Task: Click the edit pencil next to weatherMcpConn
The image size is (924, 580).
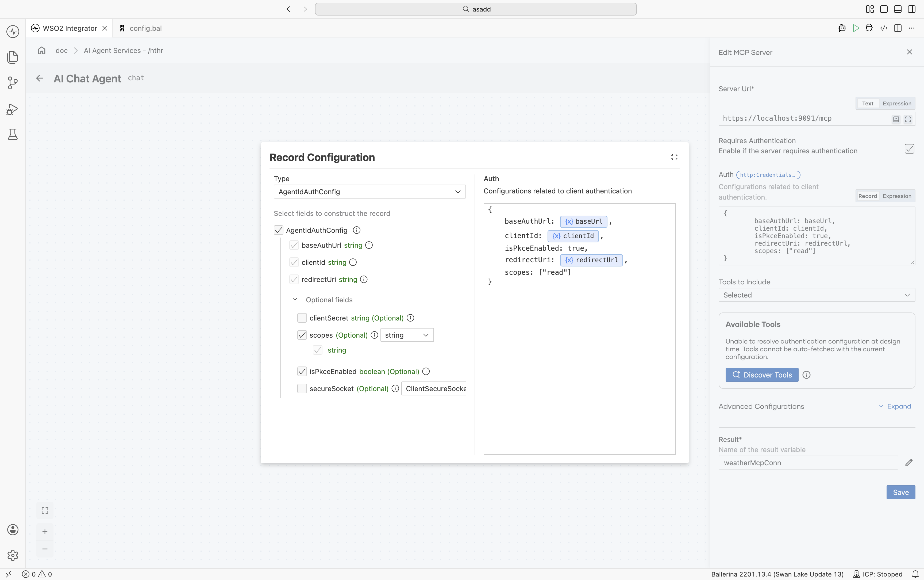Action: 909,463
